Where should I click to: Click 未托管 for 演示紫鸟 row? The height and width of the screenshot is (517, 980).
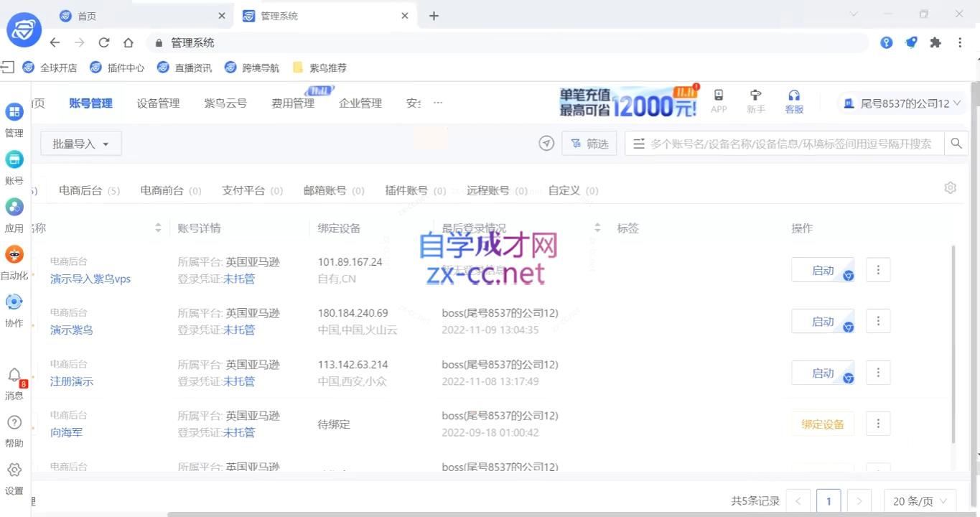[239, 330]
